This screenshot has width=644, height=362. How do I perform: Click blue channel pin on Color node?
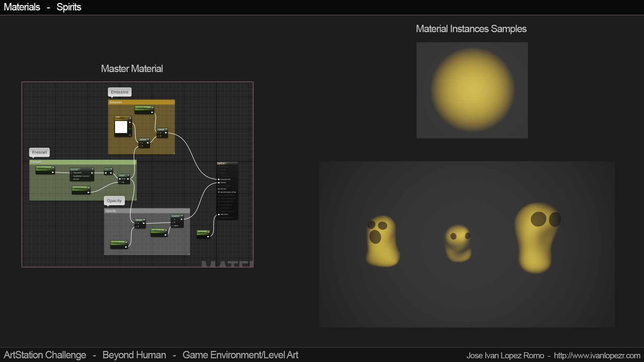pyautogui.click(x=130, y=132)
